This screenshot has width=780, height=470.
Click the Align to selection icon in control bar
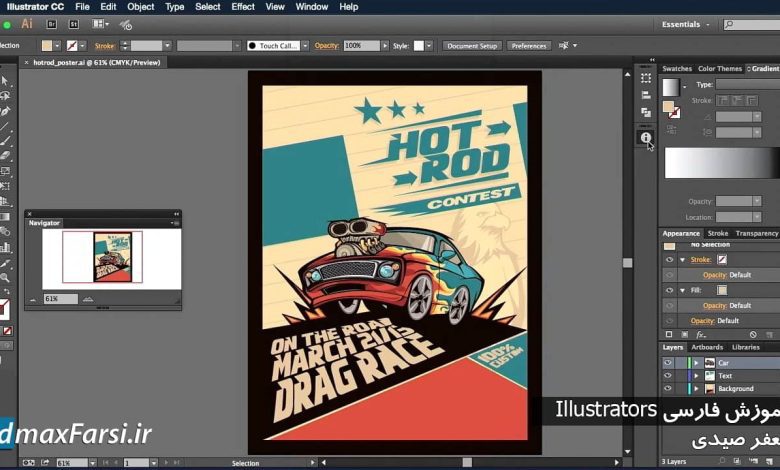564,45
